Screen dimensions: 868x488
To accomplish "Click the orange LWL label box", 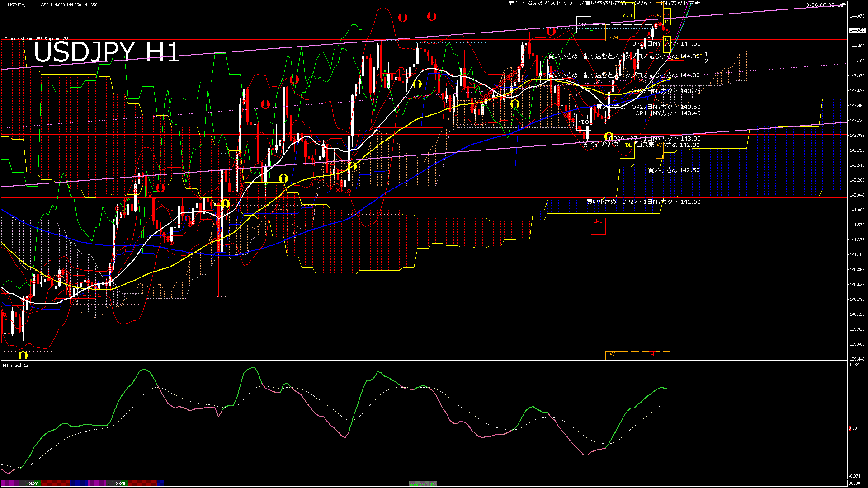I will pyautogui.click(x=612, y=354).
